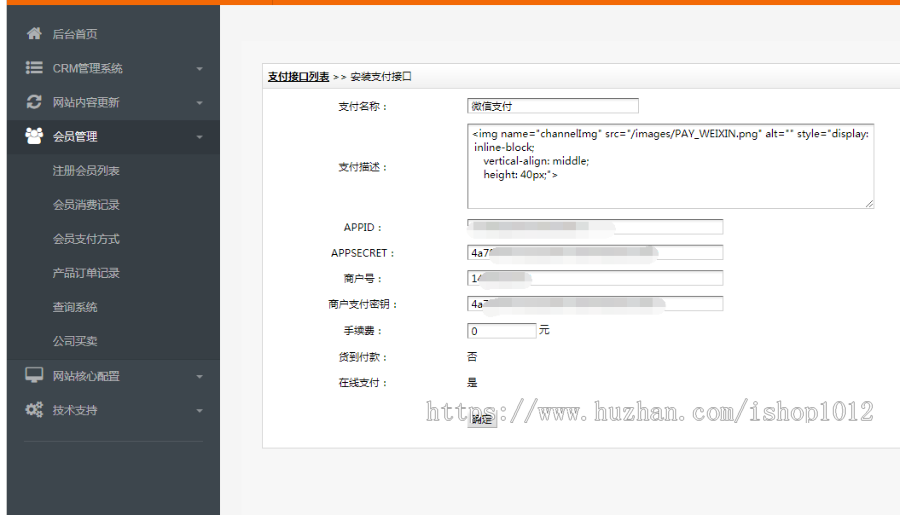900x515 pixels.
Task: Click the home icon beside 后台首页
Action: 34,33
